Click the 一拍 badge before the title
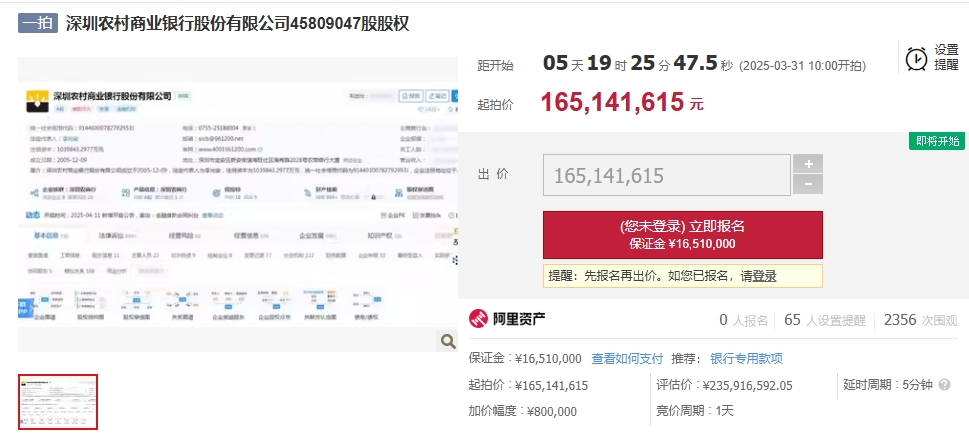The width and height of the screenshot is (969, 447). tap(38, 23)
